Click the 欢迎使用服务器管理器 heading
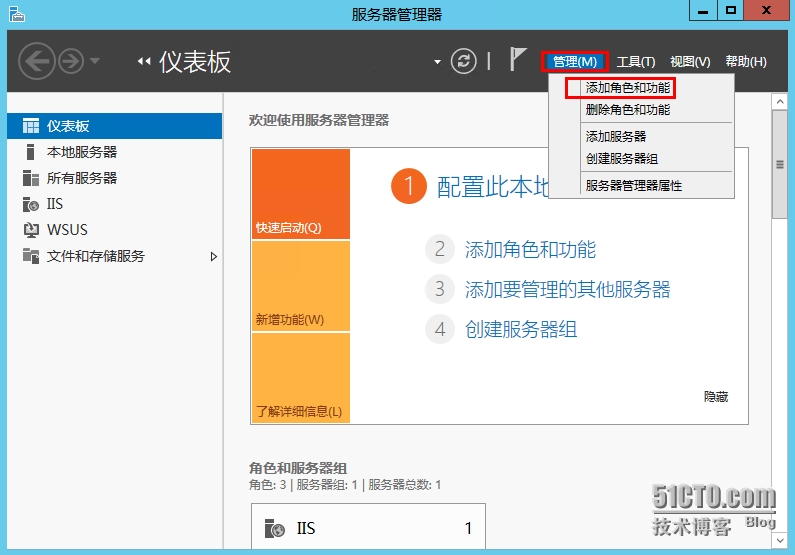Viewport: 795px width, 555px height. click(319, 120)
